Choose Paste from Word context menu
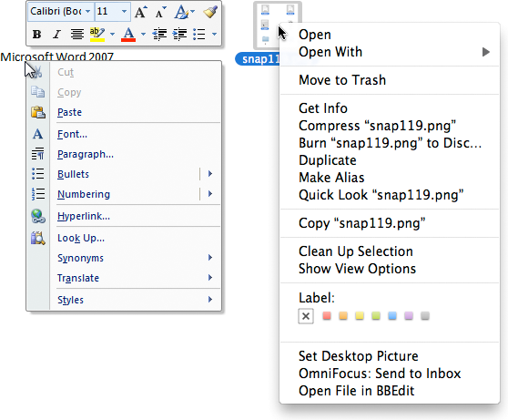The height and width of the screenshot is (420, 508). (x=70, y=112)
